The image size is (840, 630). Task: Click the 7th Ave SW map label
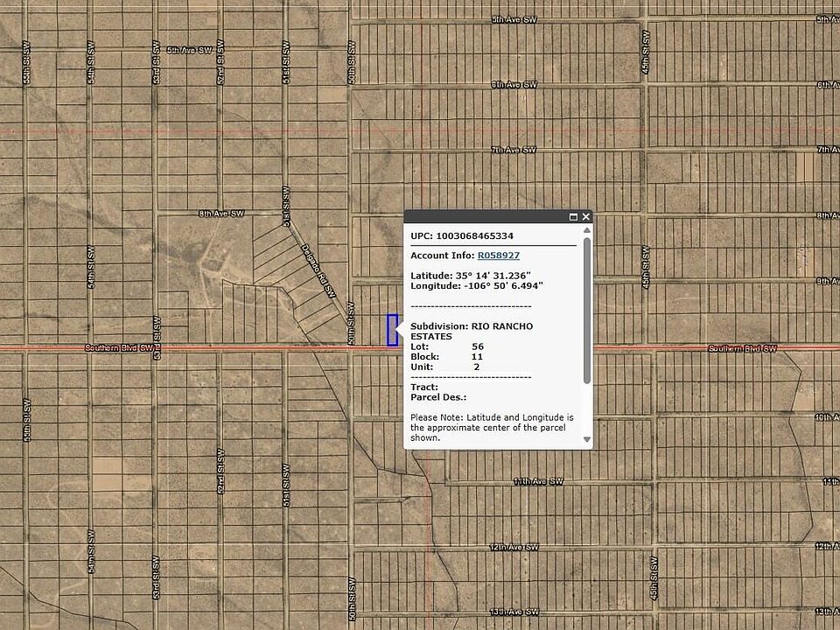click(514, 150)
